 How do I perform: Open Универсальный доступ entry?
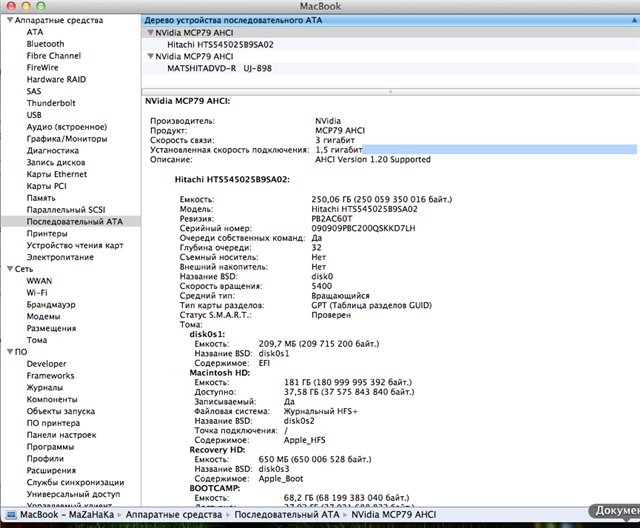[73, 494]
